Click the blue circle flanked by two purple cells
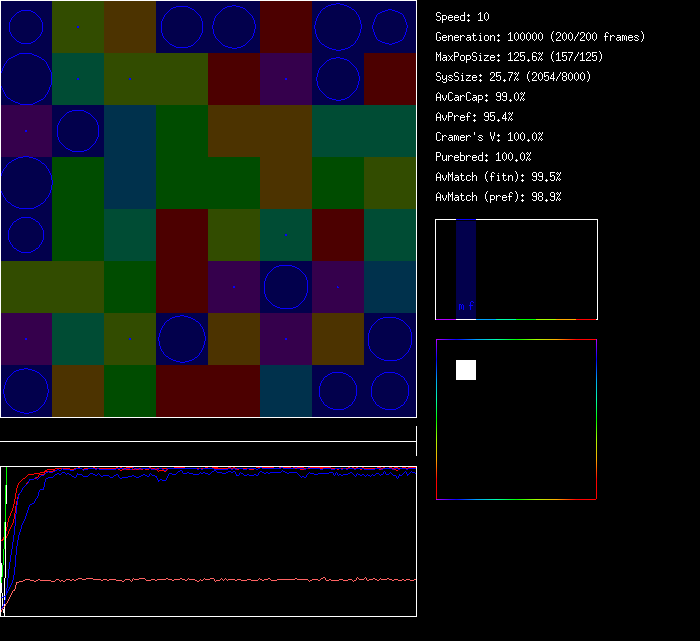Screen dimensions: 700x641 coord(286,287)
